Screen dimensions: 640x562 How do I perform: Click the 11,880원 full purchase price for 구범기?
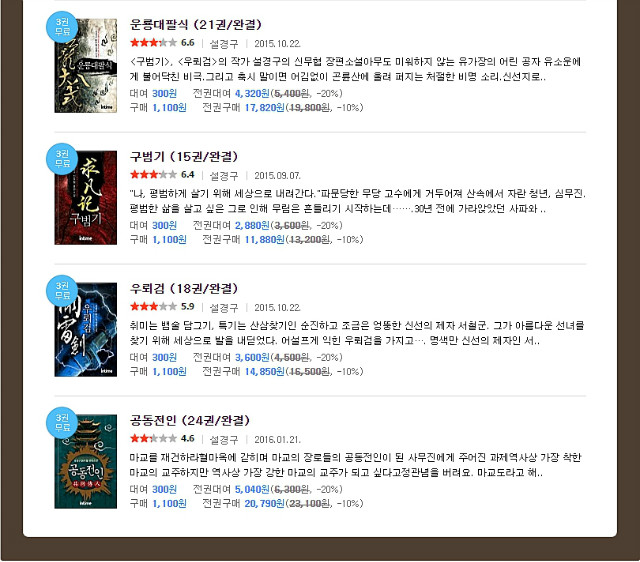(x=264, y=240)
